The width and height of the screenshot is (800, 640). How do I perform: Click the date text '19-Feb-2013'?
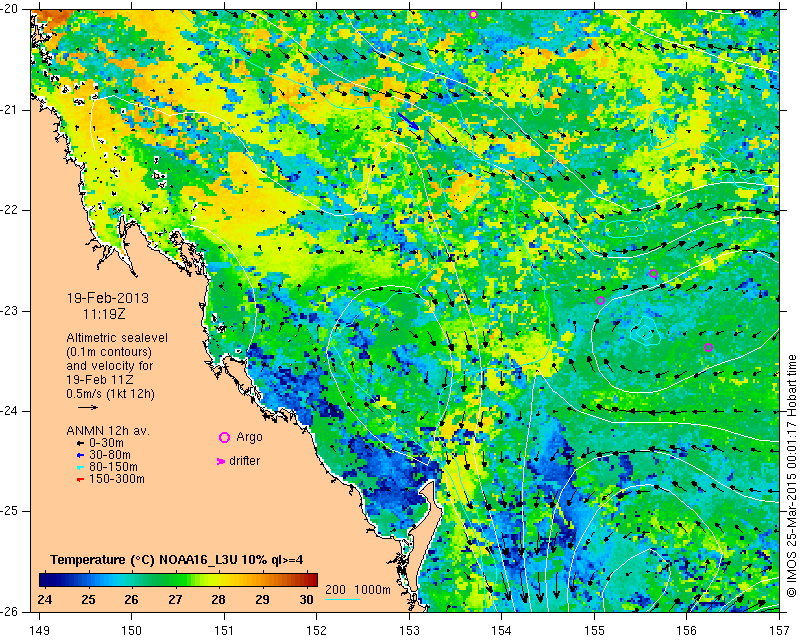[108, 298]
